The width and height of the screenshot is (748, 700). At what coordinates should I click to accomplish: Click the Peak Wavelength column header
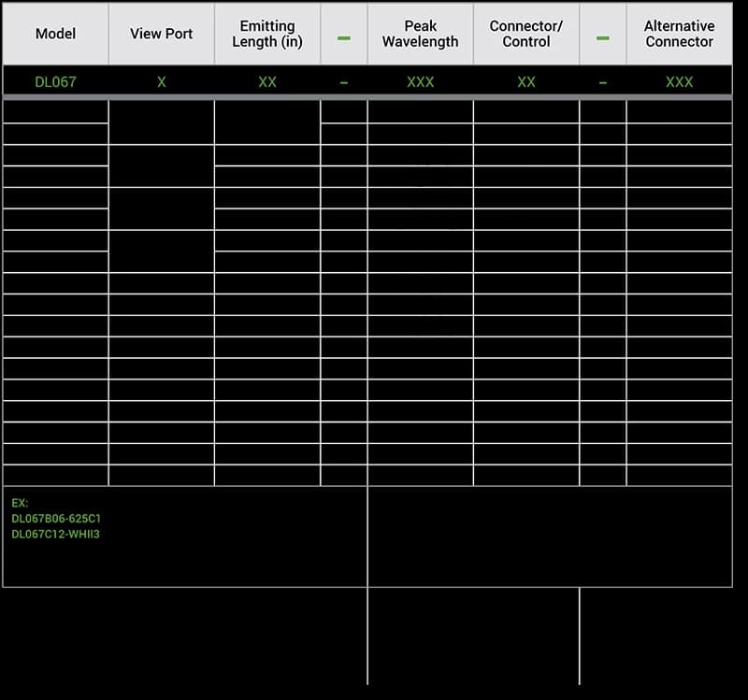(420, 34)
